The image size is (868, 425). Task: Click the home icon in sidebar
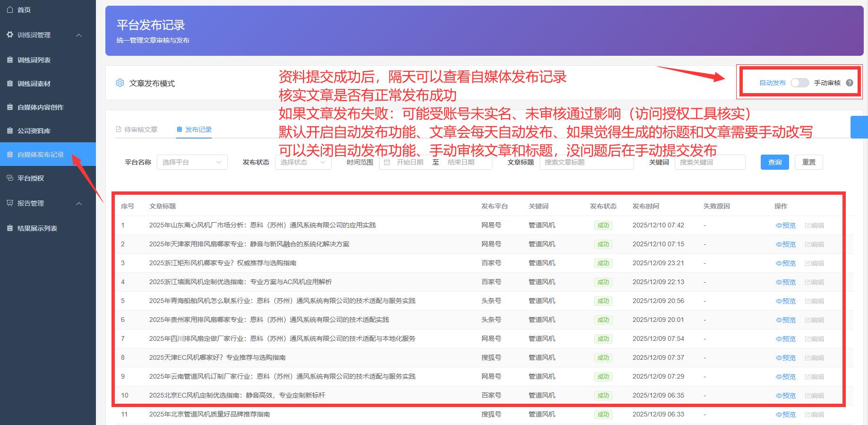pos(10,9)
